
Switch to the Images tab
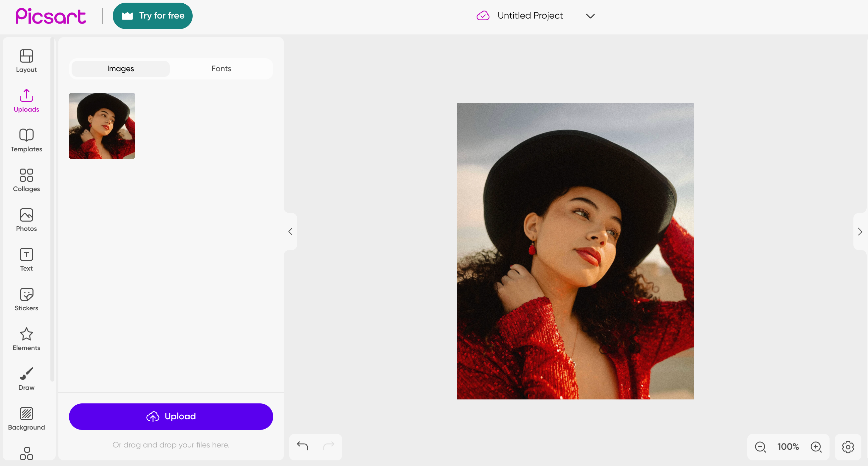tap(120, 69)
